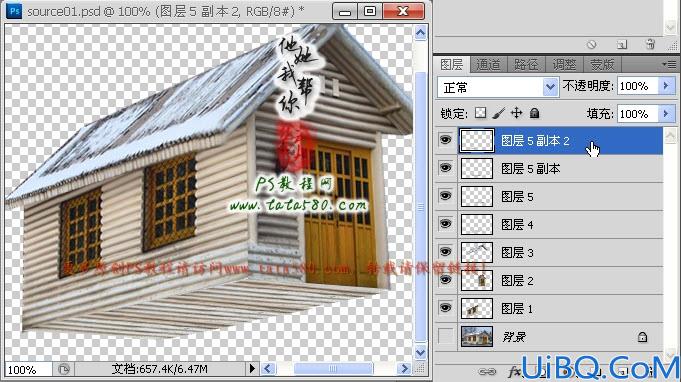Image resolution: width=681 pixels, height=382 pixels.
Task: Hide the 图层 3 layer
Action: coord(445,252)
